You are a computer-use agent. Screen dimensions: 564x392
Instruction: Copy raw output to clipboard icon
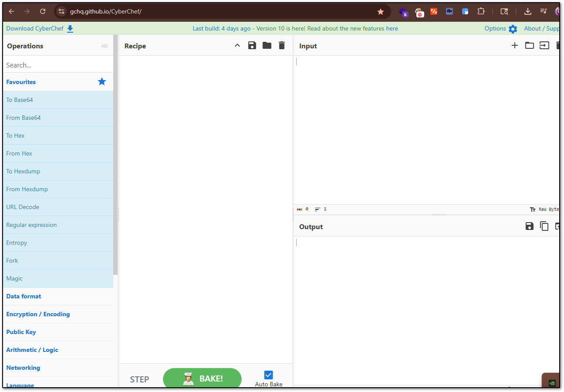[x=544, y=226]
